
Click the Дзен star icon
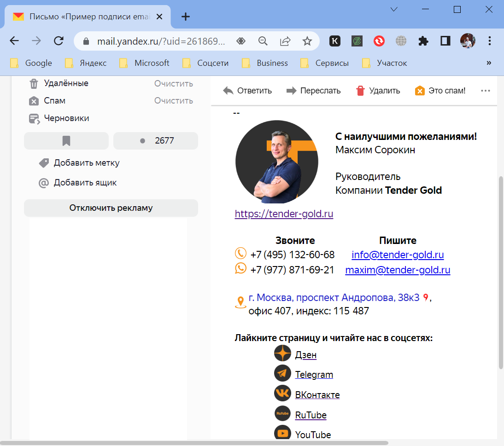[282, 353]
